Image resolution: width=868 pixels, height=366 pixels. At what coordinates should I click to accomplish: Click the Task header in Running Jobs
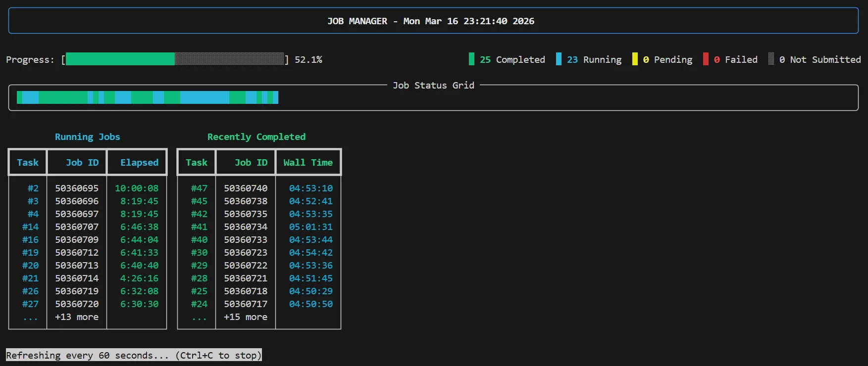(x=28, y=163)
